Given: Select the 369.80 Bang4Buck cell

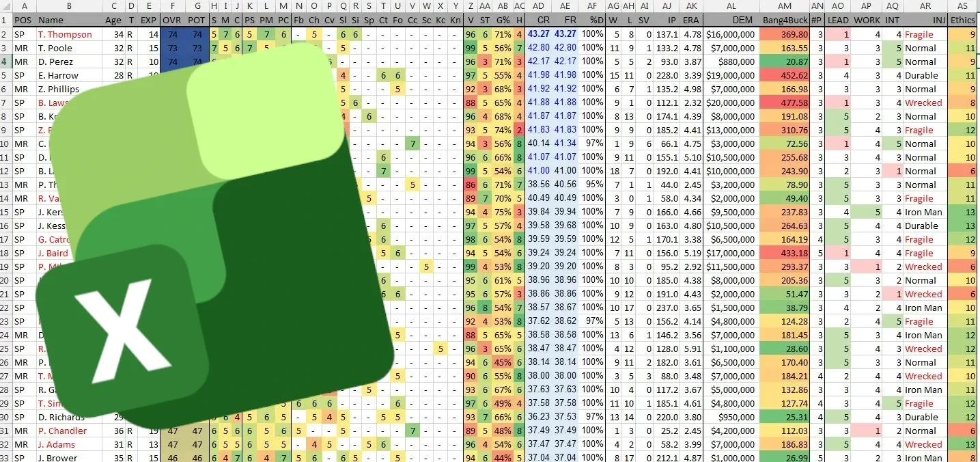Looking at the screenshot, I should click(x=784, y=34).
